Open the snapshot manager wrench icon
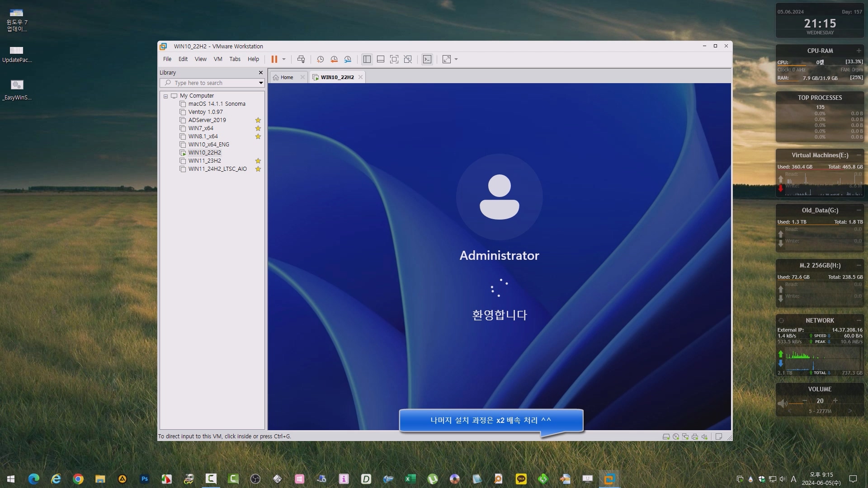The height and width of the screenshot is (488, 868). click(x=348, y=59)
